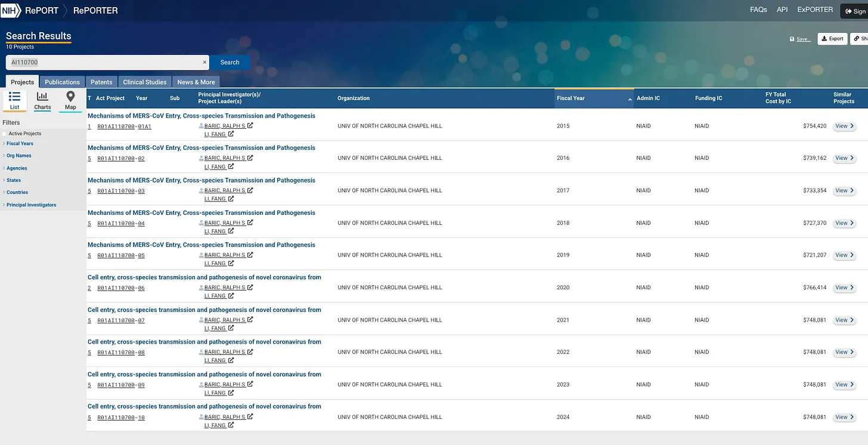Sort by the Fiscal Year column header
This screenshot has width=868, height=445.
coord(594,98)
